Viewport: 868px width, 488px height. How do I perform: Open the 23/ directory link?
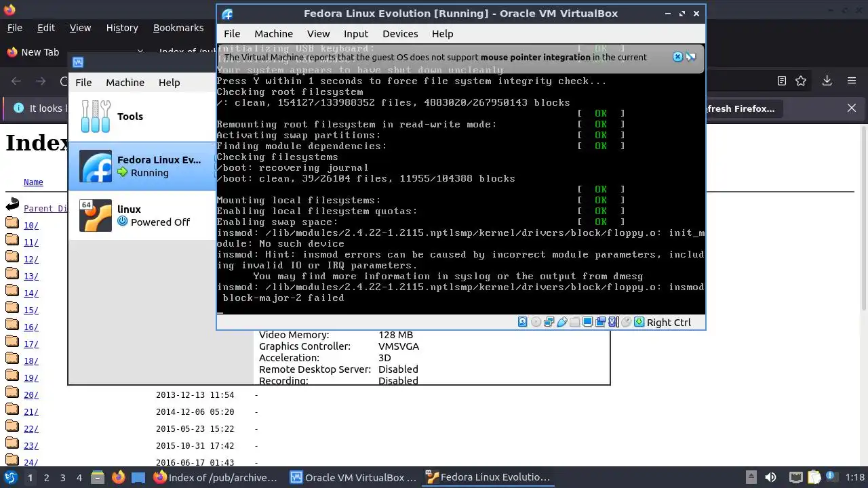[31, 446]
